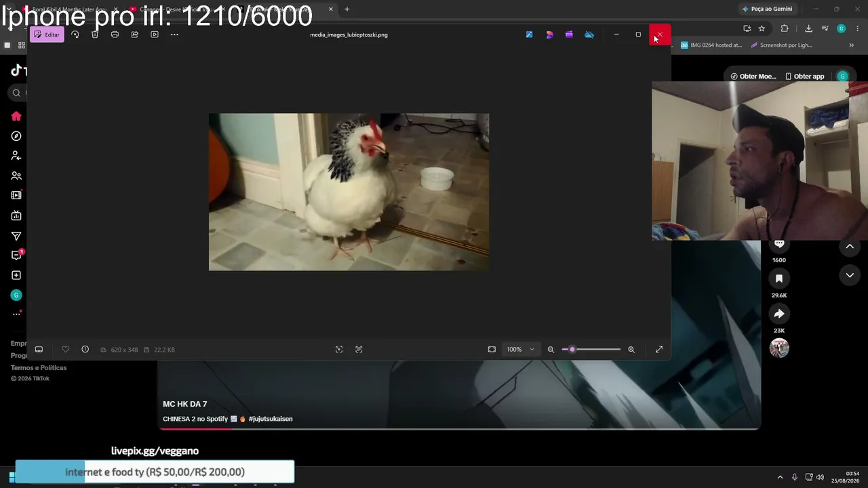Open the Clipchamp icon in Photos title bar
Screen dimensions: 868x488
(x=569, y=35)
